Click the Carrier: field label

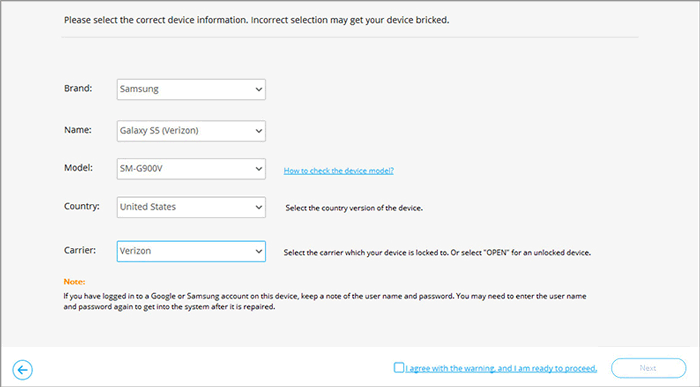click(x=80, y=250)
